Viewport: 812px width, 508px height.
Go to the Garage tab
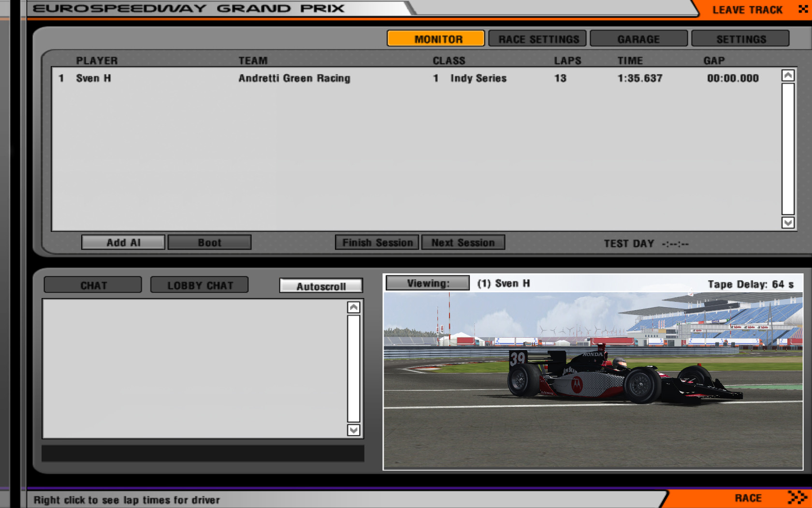[638, 39]
